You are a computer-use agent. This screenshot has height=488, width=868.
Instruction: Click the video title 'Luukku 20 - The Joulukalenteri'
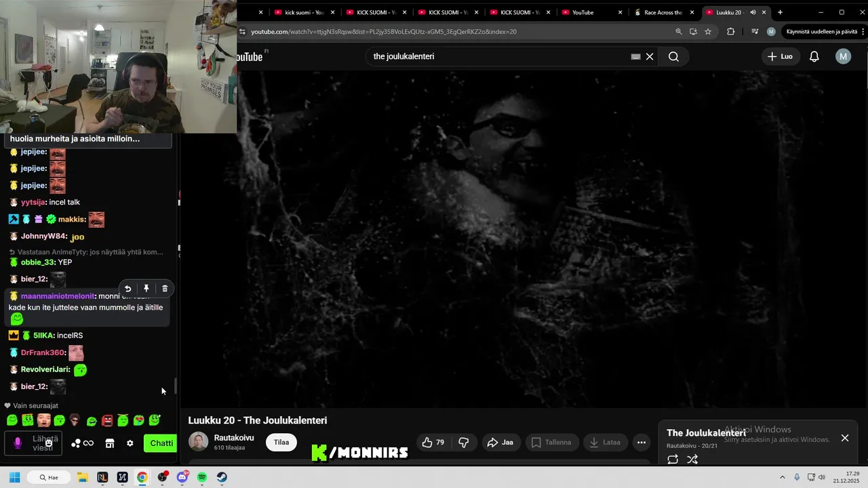tap(258, 420)
